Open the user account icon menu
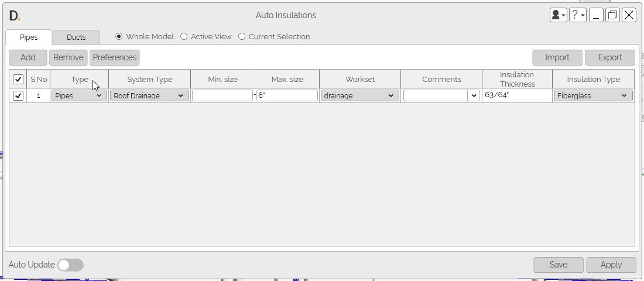 point(558,15)
